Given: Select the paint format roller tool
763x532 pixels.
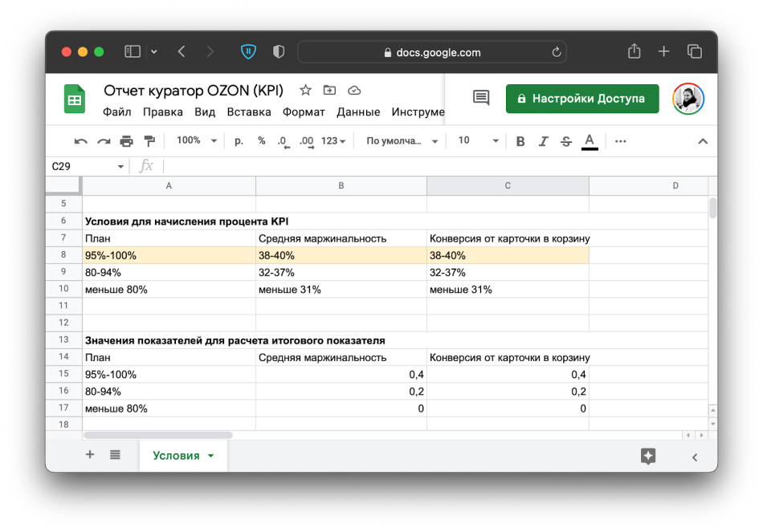Looking at the screenshot, I should coord(149,141).
